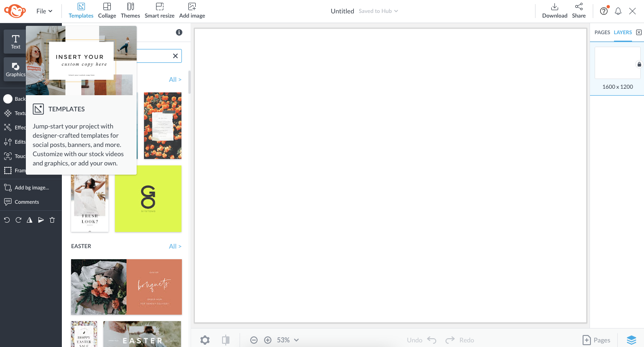Select the Easter bouquets template
Screen dimensions: 644x347
[126, 287]
